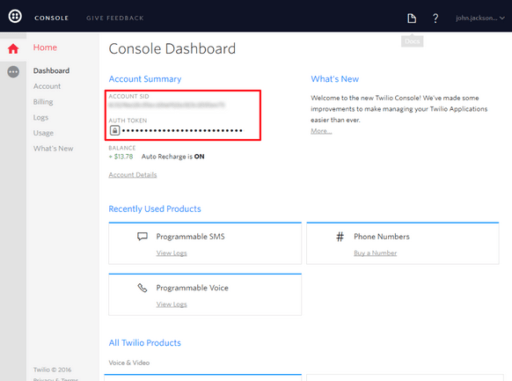
Task: Click the Recently Used Products heading
Action: pos(155,209)
